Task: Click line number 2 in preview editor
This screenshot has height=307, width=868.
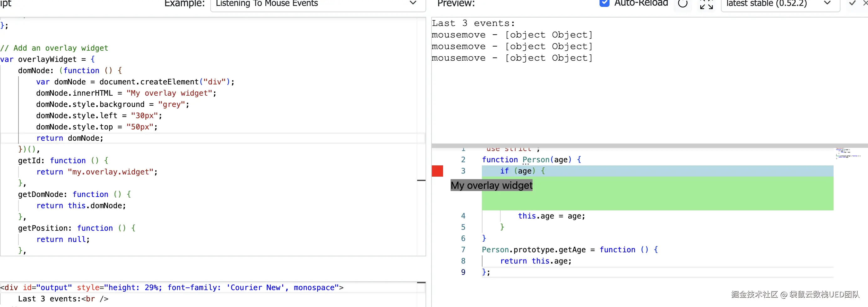Action: 463,159
